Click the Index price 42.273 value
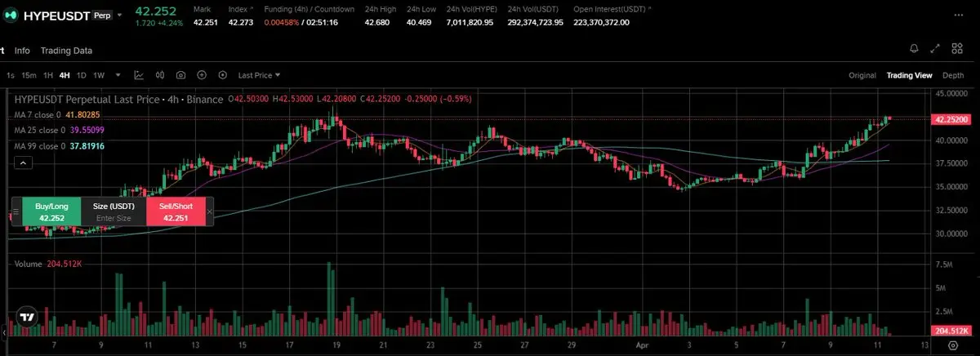Screen dimensions: 980x356 click(240, 22)
